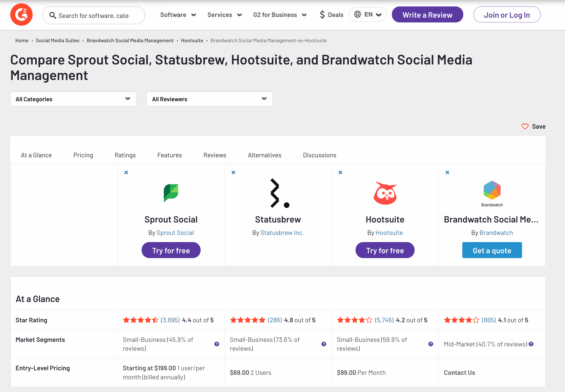Click the G2 logo icon
Image resolution: width=565 pixels, height=392 pixels.
point(21,15)
